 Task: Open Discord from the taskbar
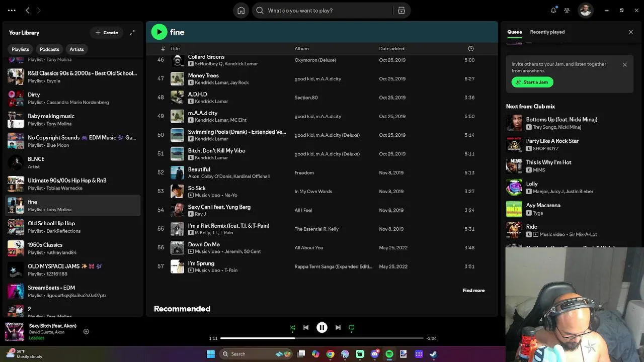375,354
